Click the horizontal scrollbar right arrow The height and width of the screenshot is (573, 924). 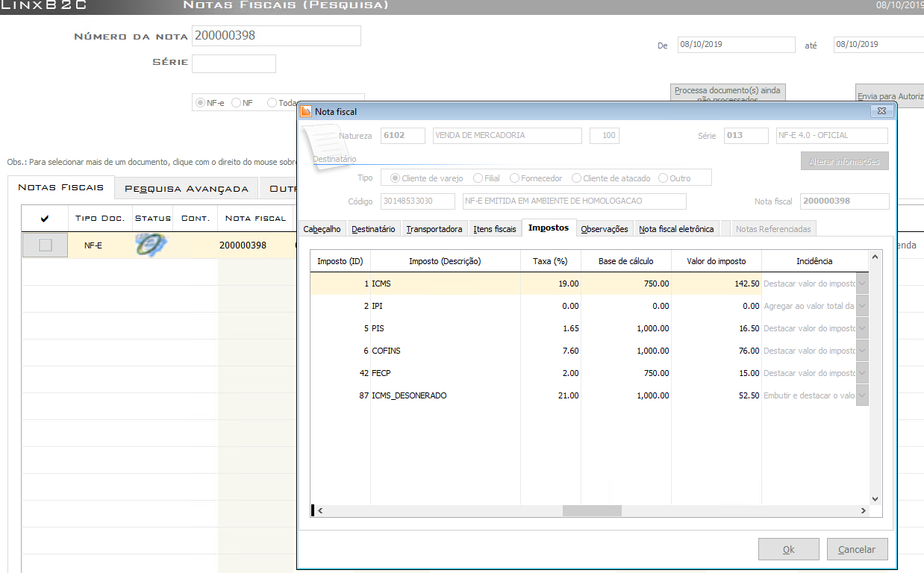864,511
